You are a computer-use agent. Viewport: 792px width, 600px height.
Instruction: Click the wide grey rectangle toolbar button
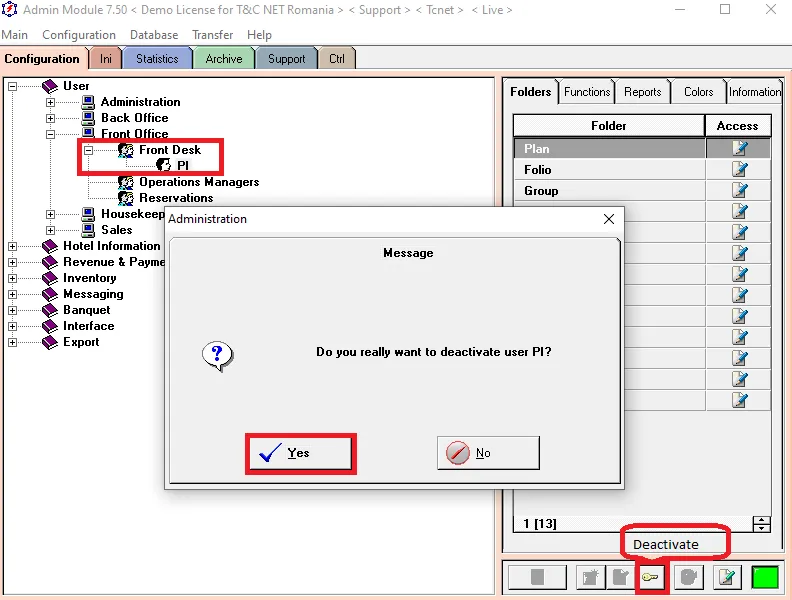point(537,577)
